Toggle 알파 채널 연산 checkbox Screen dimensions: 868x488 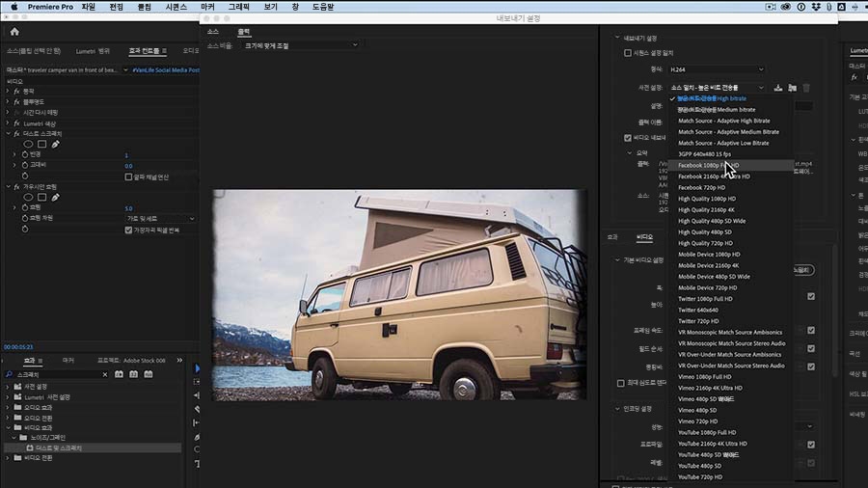128,177
